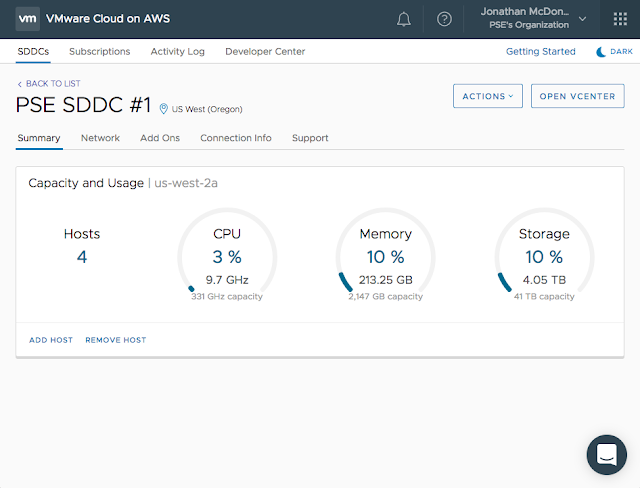
Task: Toggle the Dark theme mode
Action: click(614, 51)
